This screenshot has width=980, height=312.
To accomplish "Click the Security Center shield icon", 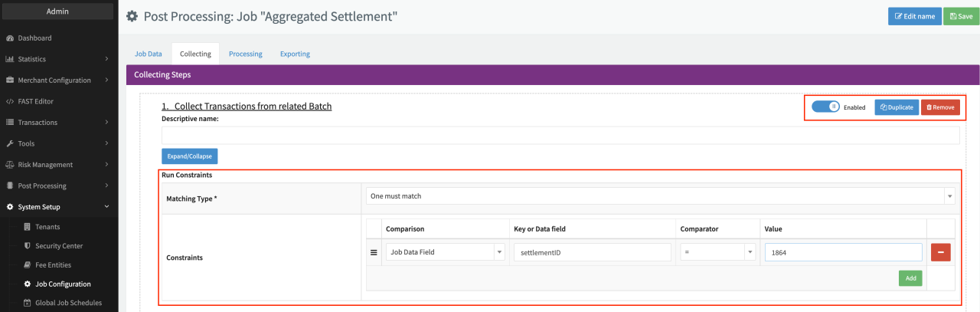I will coord(28,246).
